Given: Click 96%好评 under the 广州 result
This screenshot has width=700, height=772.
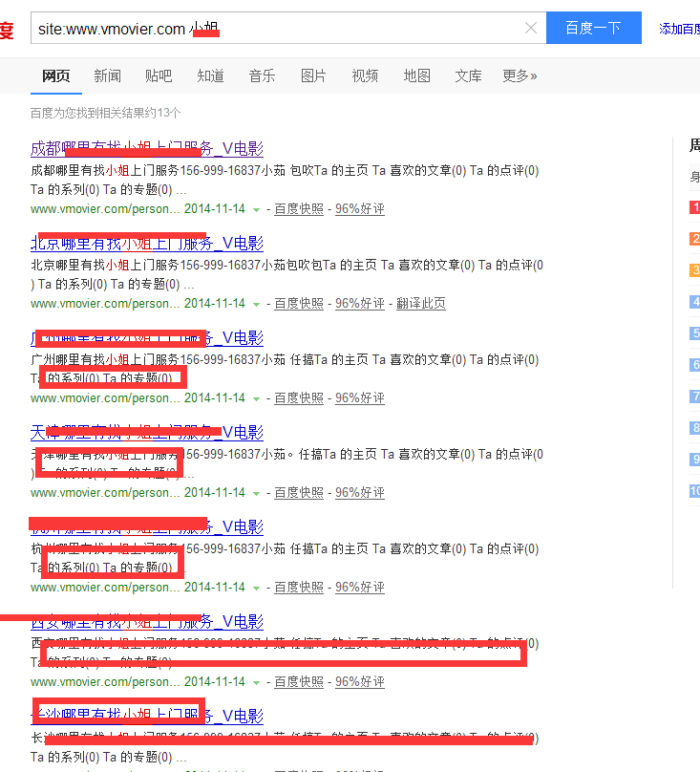Looking at the screenshot, I should pos(360,397).
